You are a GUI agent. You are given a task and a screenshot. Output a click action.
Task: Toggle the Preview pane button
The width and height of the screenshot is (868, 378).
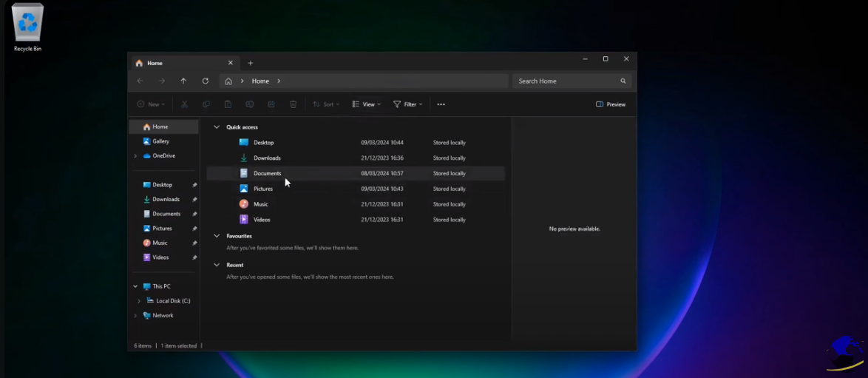[x=611, y=104]
